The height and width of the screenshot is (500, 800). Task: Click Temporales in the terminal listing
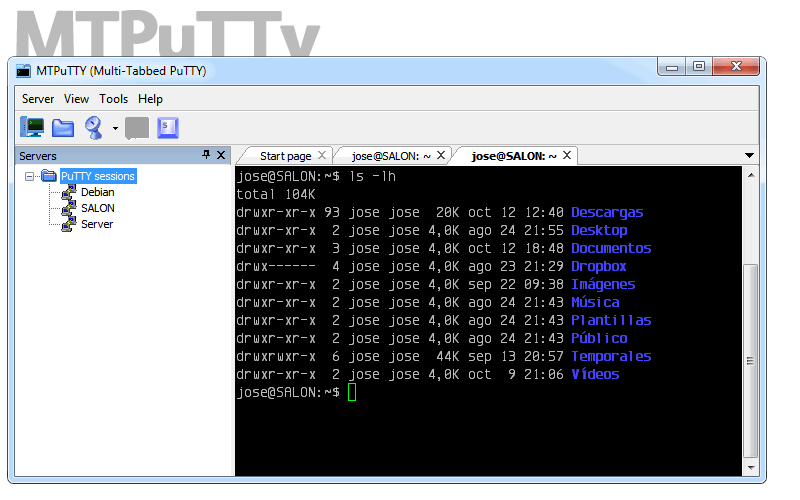tap(611, 357)
